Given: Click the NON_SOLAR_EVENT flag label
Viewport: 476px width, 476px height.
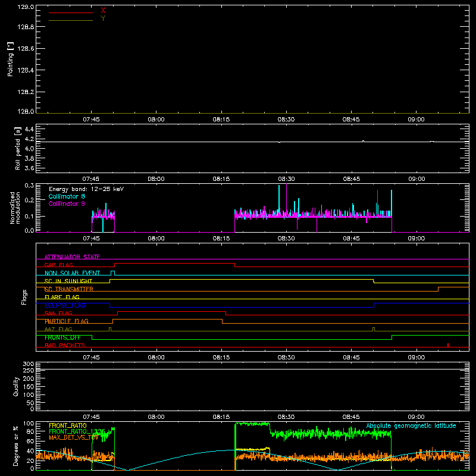Looking at the screenshot, I should tap(72, 273).
